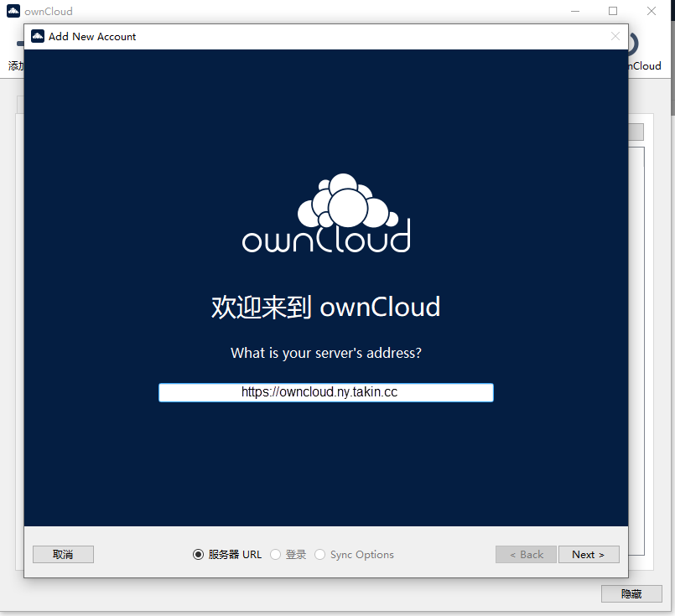Click the Back button

(x=526, y=555)
